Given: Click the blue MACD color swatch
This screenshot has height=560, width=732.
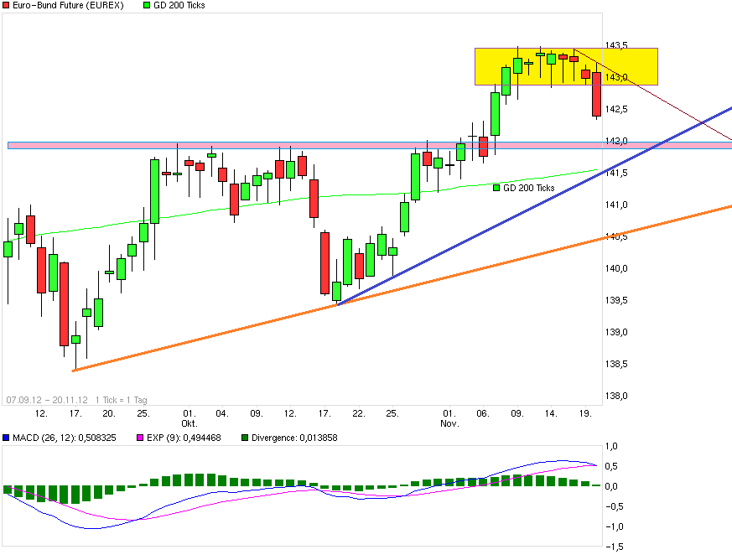Looking at the screenshot, I should (5, 437).
